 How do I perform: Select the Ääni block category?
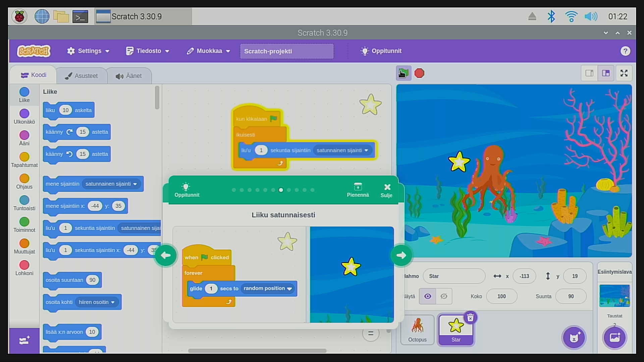coord(24,138)
